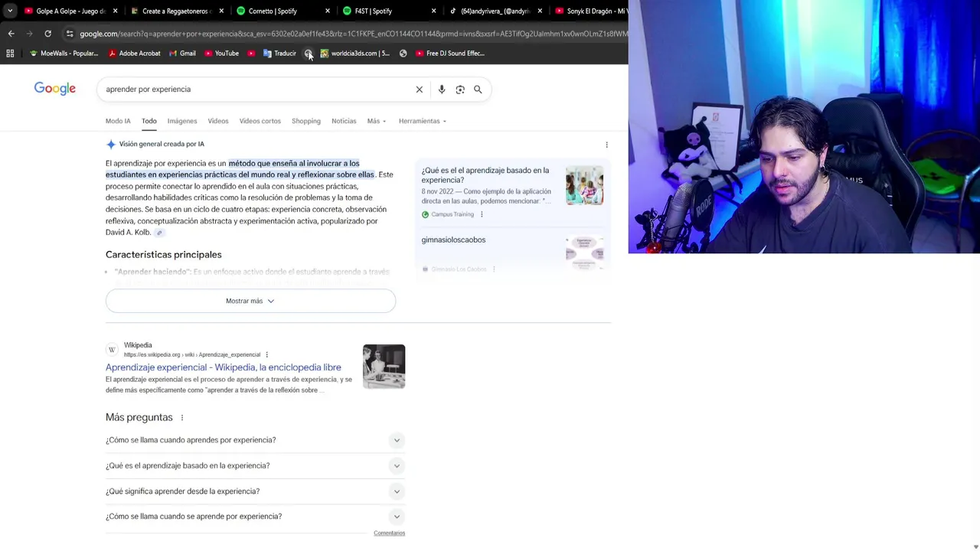Close the Cornetto Spotify tab
Viewport: 980px width, 551px height.
click(x=328, y=11)
